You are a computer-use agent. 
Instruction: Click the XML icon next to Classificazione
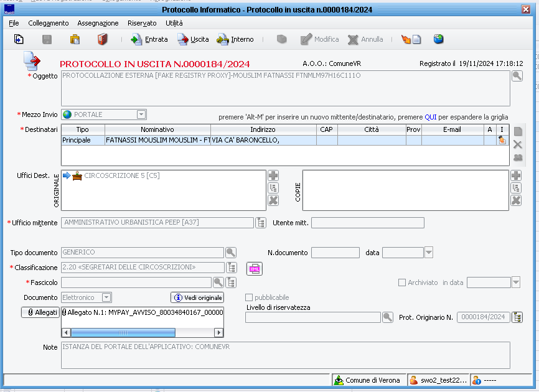[x=255, y=268]
